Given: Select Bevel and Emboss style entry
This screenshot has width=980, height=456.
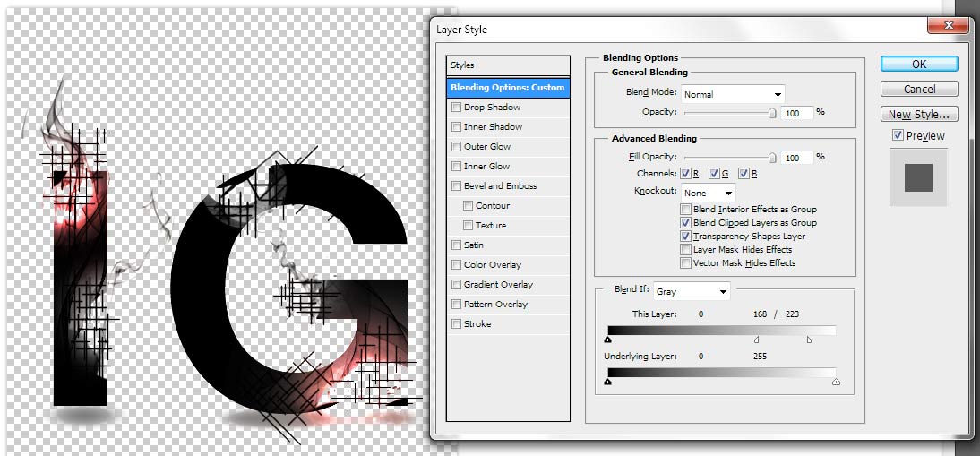Looking at the screenshot, I should [x=500, y=186].
